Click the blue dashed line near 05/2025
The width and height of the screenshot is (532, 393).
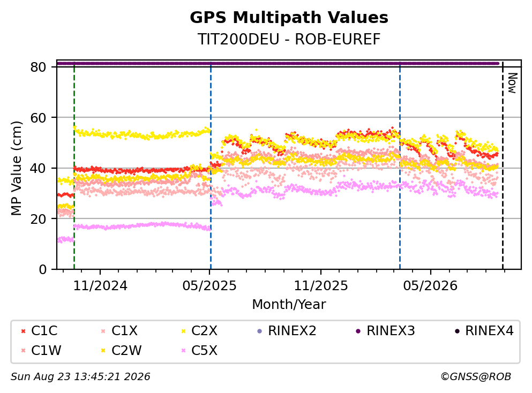(211, 166)
